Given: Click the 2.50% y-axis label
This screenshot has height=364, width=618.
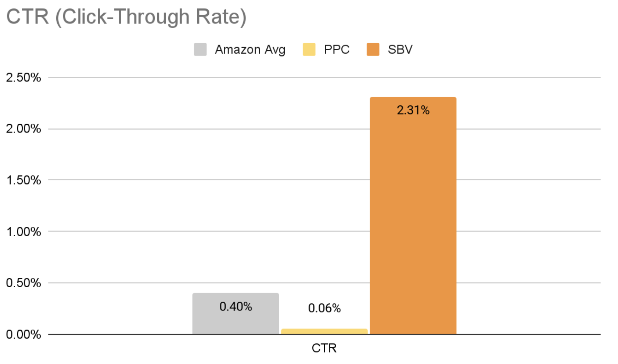Looking at the screenshot, I should pos(24,77).
